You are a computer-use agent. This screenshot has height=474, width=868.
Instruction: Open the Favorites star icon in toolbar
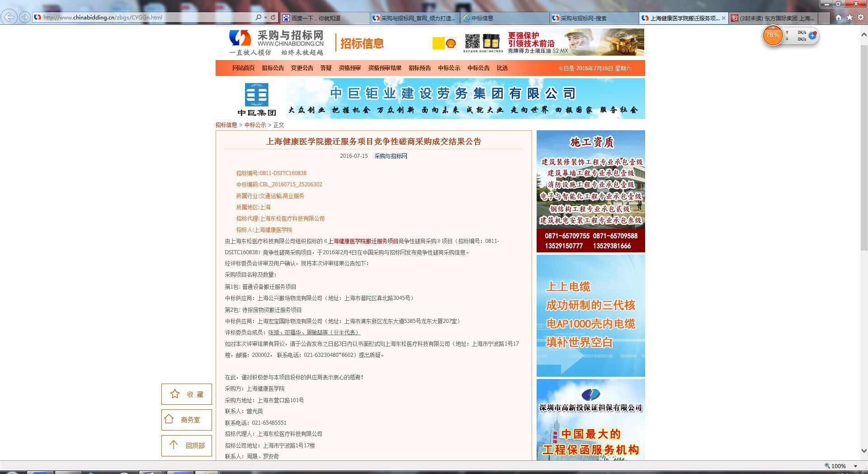point(849,18)
